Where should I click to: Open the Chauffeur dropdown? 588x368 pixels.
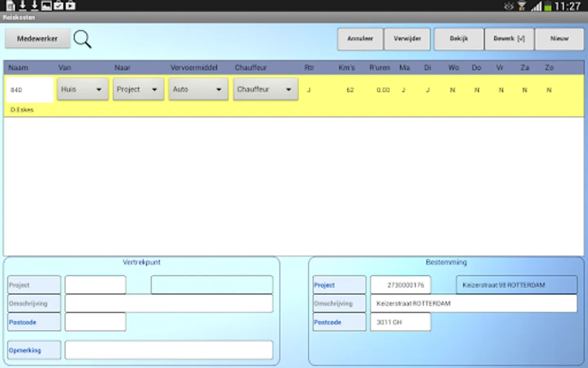[265, 89]
